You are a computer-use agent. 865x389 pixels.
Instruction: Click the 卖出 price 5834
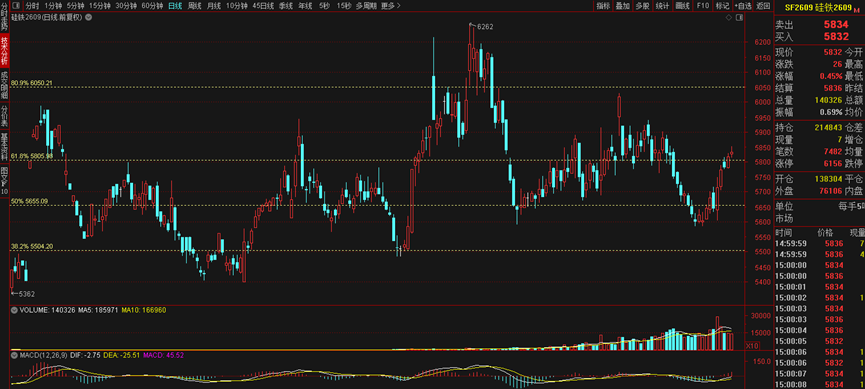[x=836, y=25]
